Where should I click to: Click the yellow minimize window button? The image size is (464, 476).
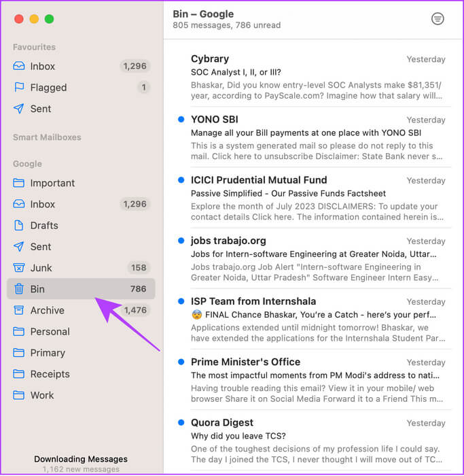tap(34, 19)
